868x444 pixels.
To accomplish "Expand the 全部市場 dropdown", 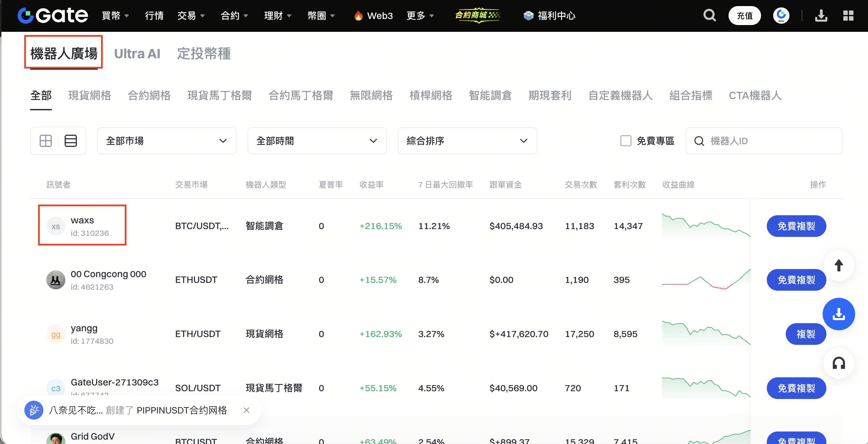I will click(167, 141).
